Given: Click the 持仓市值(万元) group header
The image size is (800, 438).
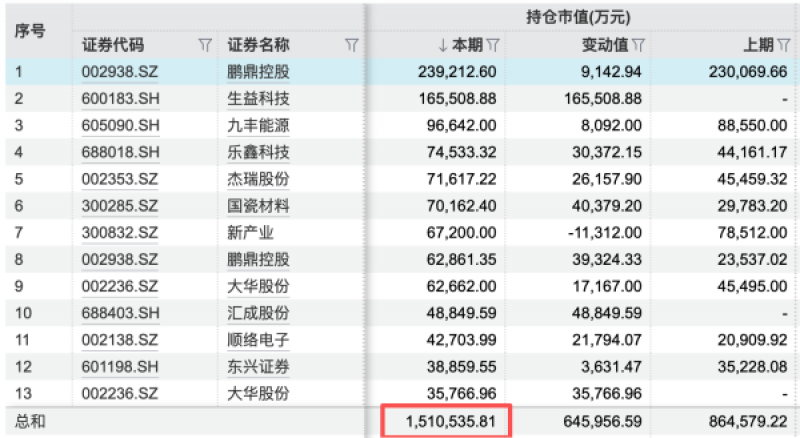Looking at the screenshot, I should tap(578, 17).
